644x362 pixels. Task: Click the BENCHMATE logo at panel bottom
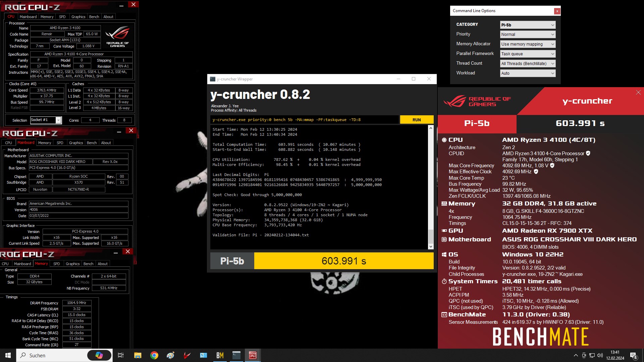tap(541, 337)
